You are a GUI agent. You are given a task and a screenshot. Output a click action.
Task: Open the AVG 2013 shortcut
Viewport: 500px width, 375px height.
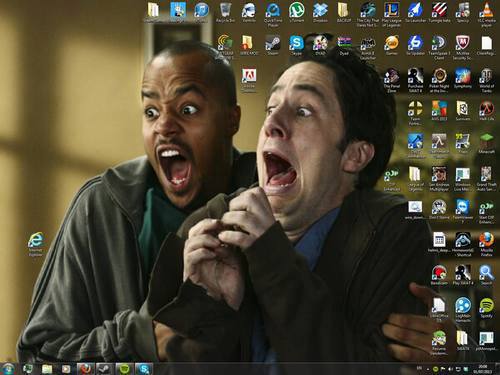[439, 111]
